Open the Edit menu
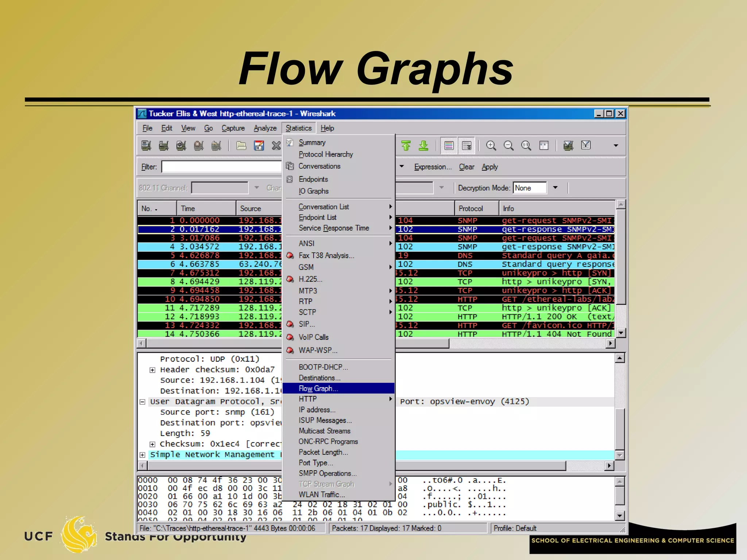The image size is (747, 560). (x=167, y=128)
